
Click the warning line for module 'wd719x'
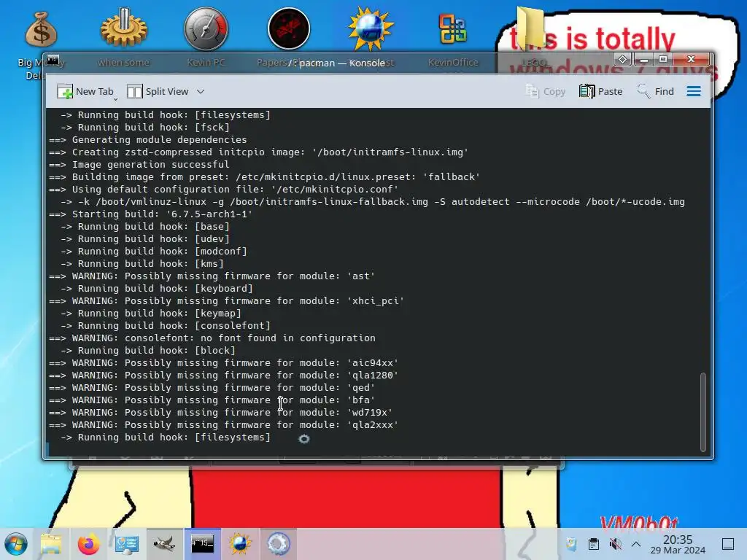220,413
